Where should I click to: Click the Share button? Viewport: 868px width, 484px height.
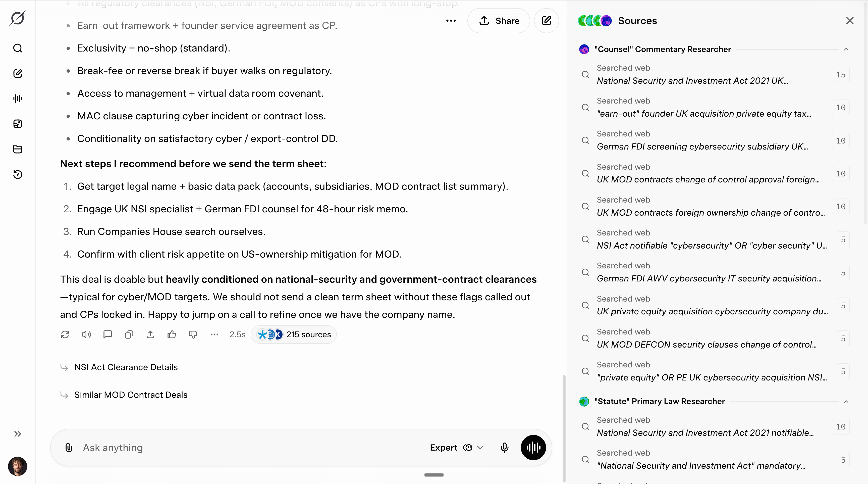[499, 21]
